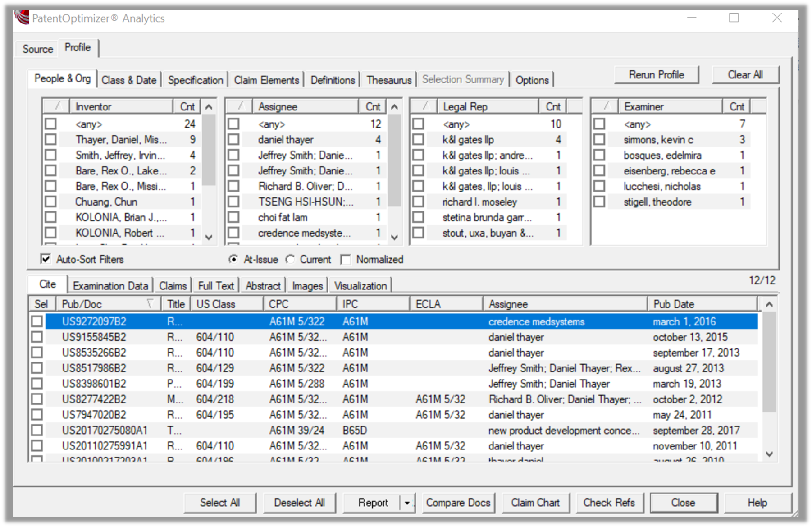Screen dimensions: 812x527
Task: Sort by the Pub Date column header
Action: click(x=702, y=304)
